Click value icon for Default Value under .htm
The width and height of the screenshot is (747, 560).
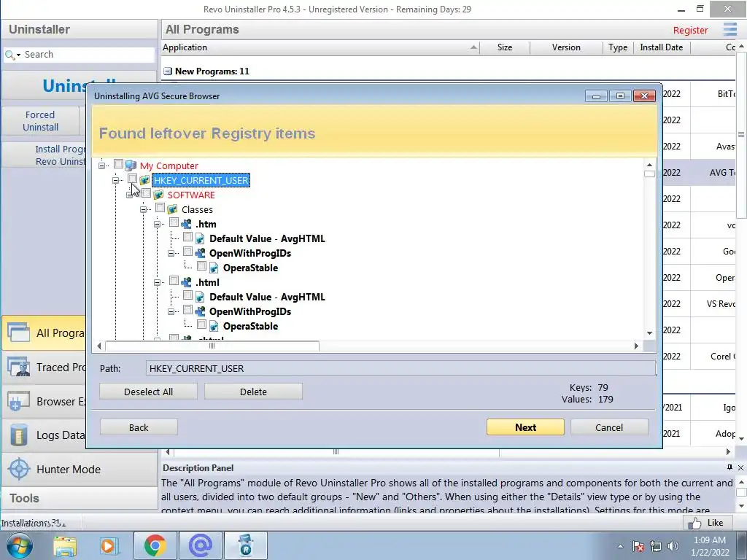[x=200, y=238]
